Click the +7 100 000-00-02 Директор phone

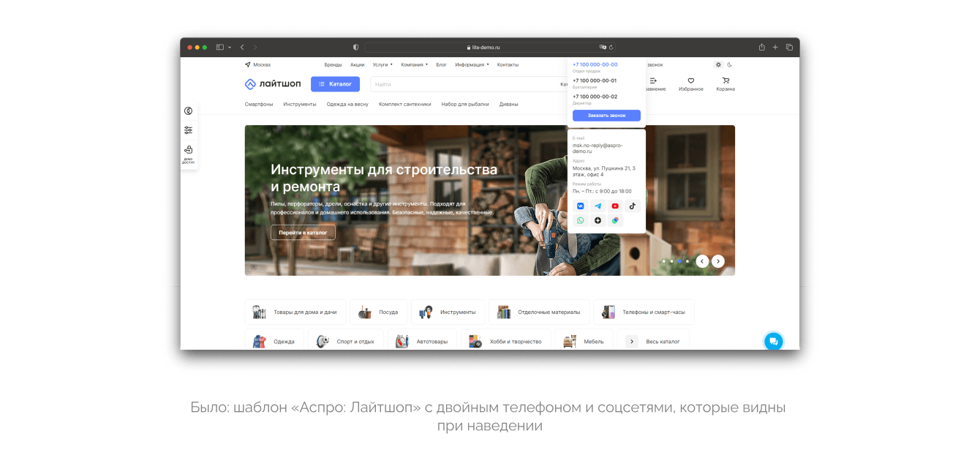pyautogui.click(x=595, y=97)
